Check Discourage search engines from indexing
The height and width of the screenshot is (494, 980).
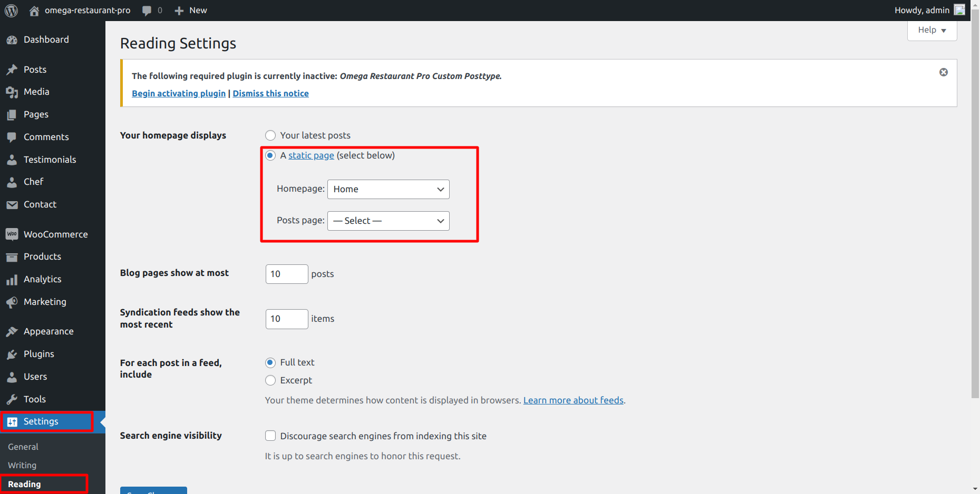click(x=270, y=436)
